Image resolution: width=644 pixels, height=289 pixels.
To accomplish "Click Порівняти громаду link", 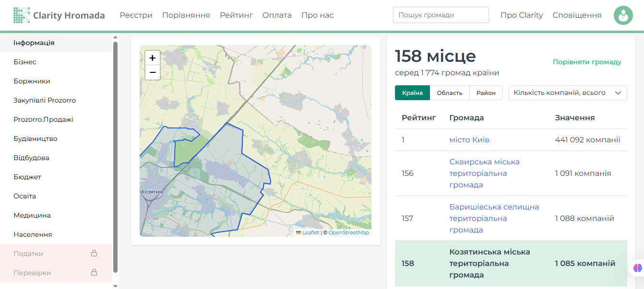I will click(587, 62).
